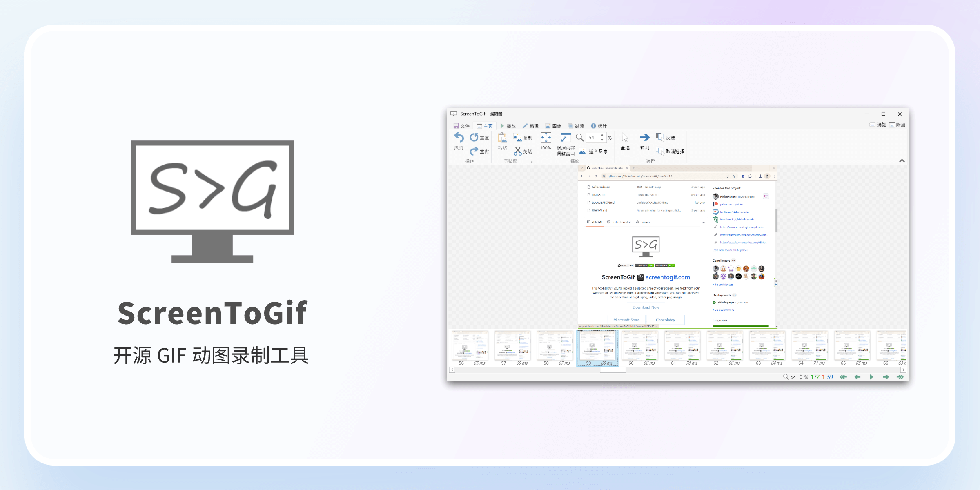Increase the status bar zoom stepper
The image size is (980, 490).
[801, 375]
